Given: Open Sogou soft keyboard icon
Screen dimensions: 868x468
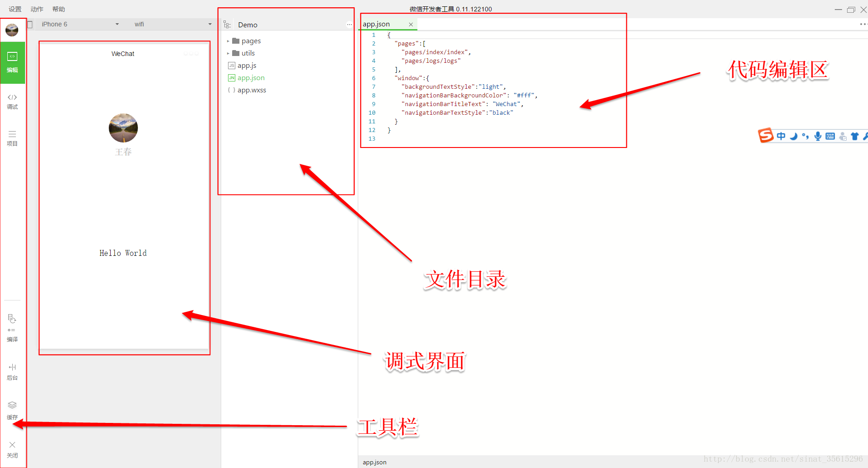Looking at the screenshot, I should click(830, 136).
